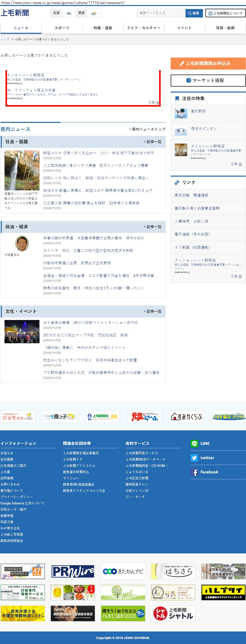Screen dimensions: 246x644
Task: Open the 高校野球 feature link
Action: pos(198,111)
